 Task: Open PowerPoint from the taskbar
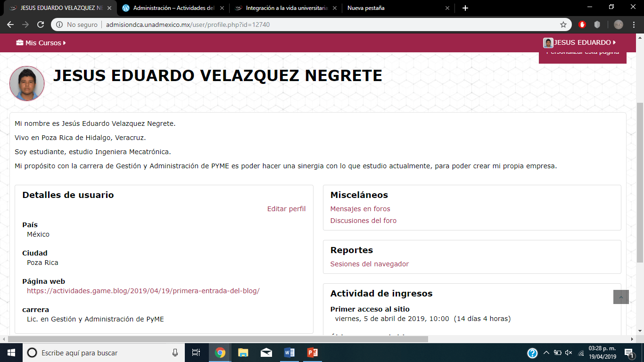pyautogui.click(x=312, y=353)
